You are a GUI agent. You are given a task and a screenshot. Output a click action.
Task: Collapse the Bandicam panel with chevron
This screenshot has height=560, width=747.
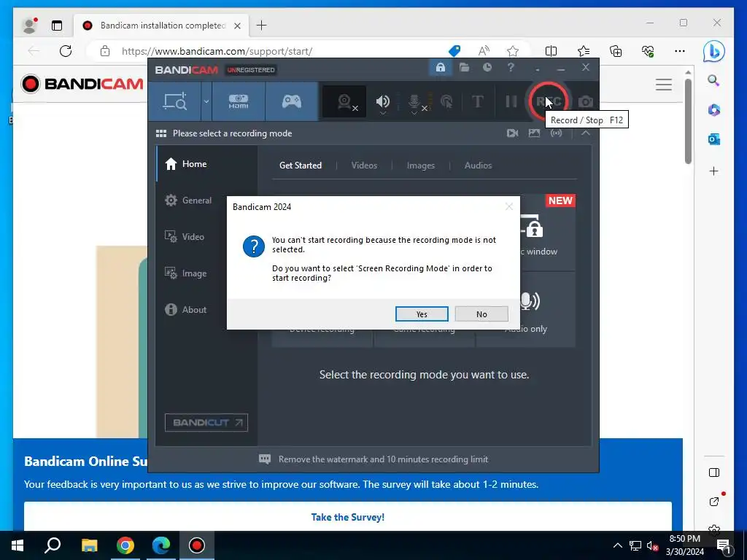point(586,133)
